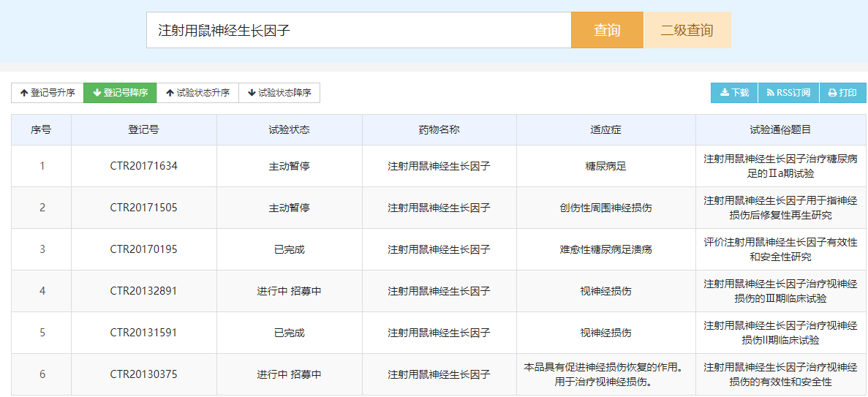Sort by 试验状态降序
Screen dimensions: 868x397
[279, 93]
